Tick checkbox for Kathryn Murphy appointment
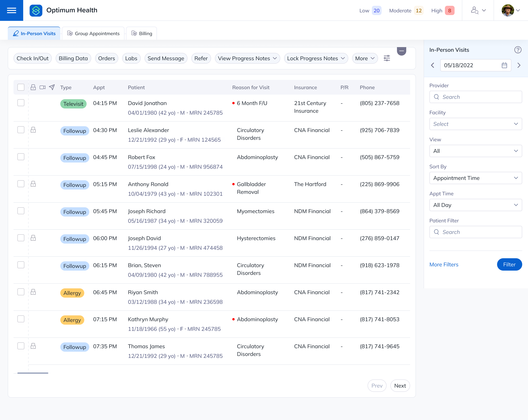This screenshot has width=528, height=420. point(21,319)
